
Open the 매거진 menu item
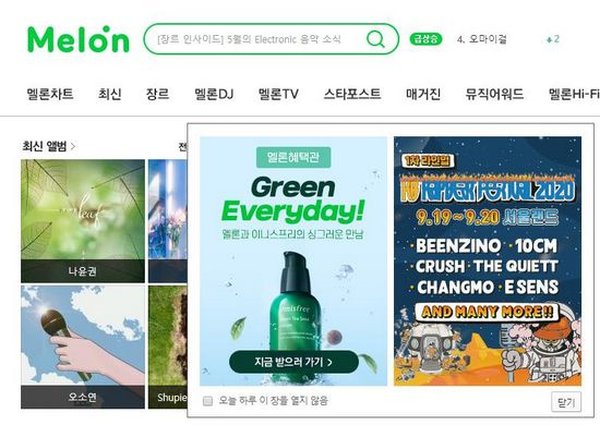point(423,94)
